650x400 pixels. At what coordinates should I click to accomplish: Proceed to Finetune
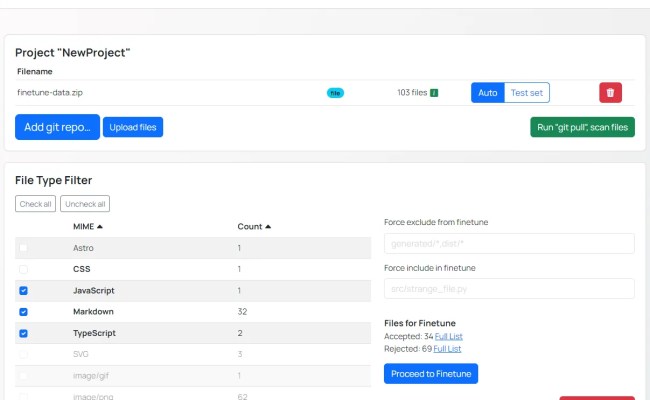coord(431,374)
